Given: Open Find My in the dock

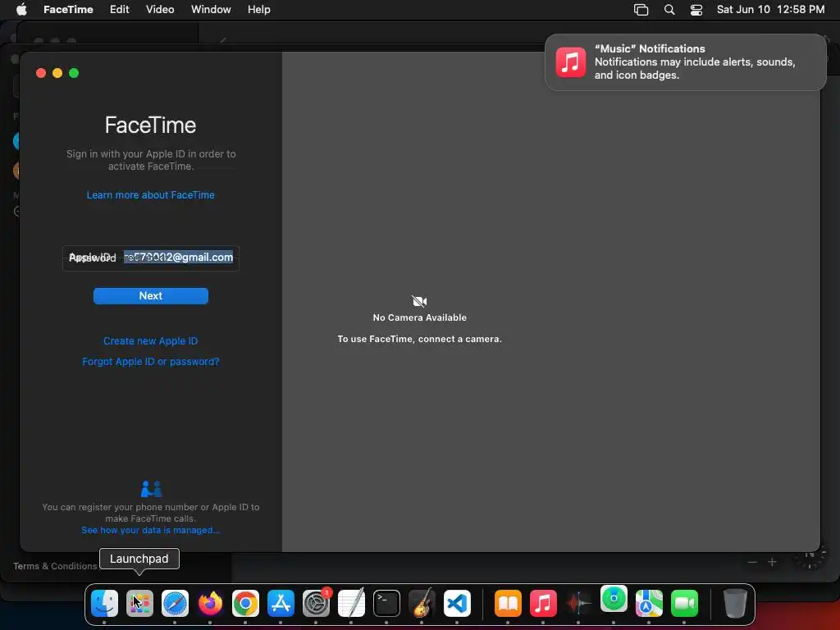Looking at the screenshot, I should point(614,599).
